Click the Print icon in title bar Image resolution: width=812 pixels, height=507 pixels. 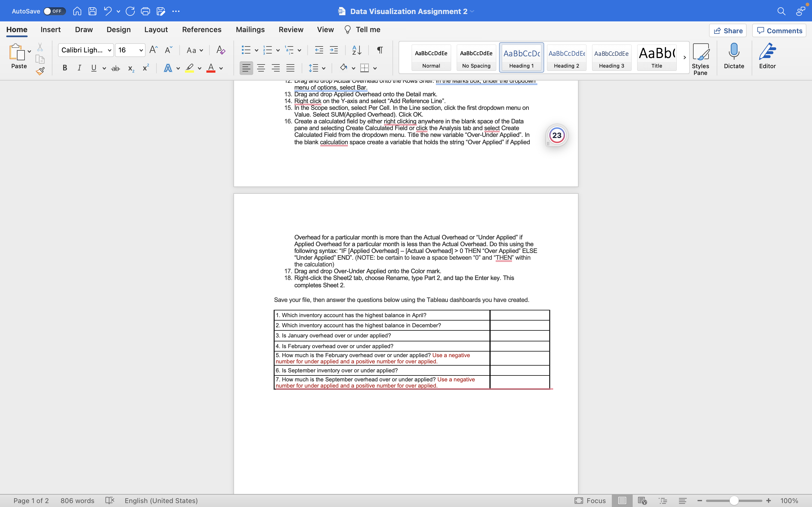coord(145,11)
